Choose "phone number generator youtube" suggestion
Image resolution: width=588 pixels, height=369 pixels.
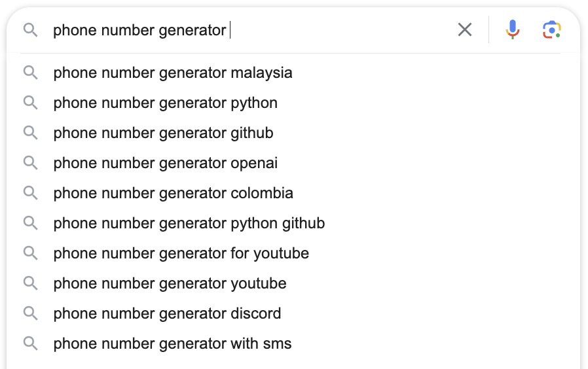pos(170,283)
